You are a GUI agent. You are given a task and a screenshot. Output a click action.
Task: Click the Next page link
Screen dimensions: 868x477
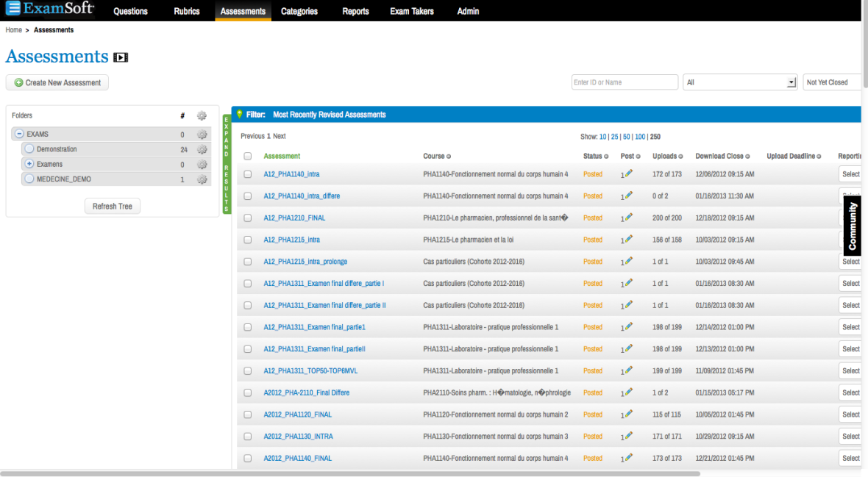click(x=279, y=136)
